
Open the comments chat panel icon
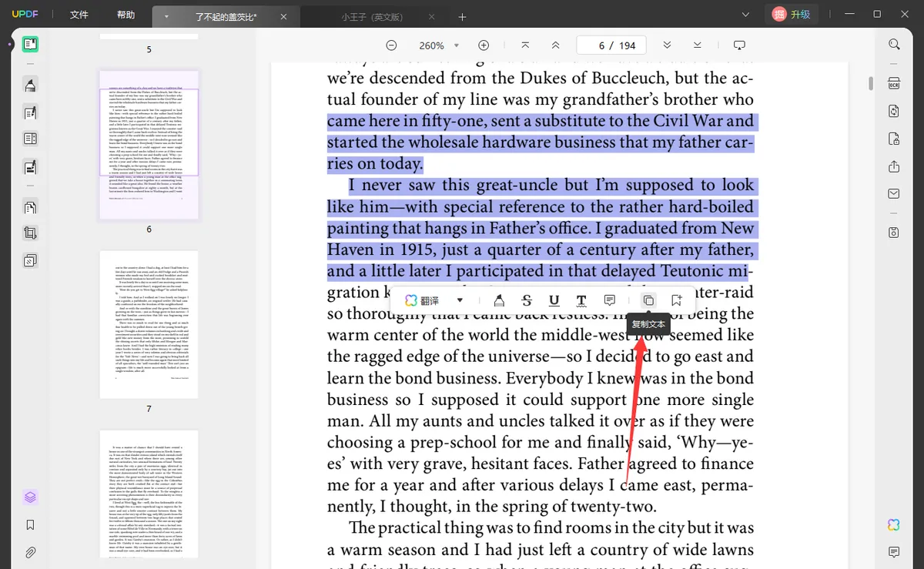(x=894, y=552)
